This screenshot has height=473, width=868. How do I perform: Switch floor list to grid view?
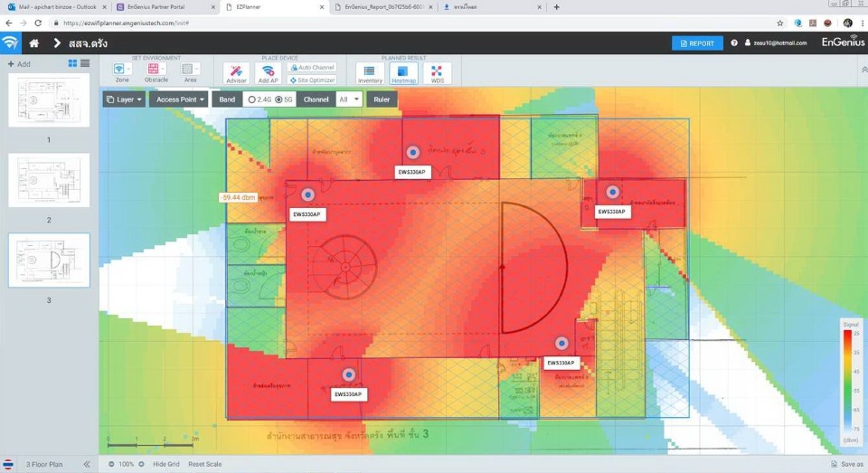click(x=72, y=63)
